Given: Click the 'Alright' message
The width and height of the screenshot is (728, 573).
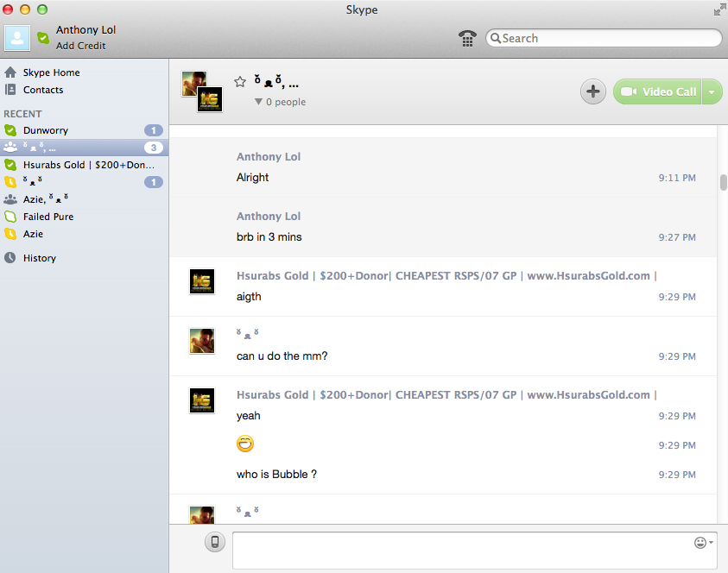Looking at the screenshot, I should (x=252, y=177).
